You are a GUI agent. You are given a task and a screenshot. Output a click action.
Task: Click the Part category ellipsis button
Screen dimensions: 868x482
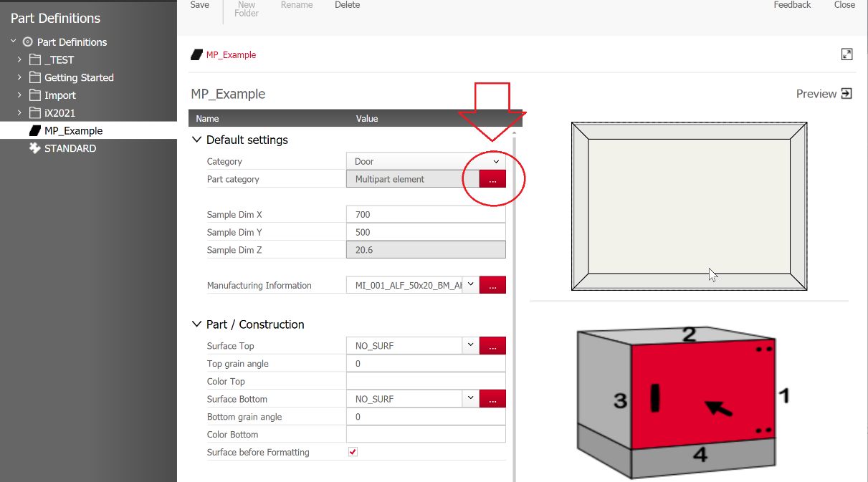[492, 179]
